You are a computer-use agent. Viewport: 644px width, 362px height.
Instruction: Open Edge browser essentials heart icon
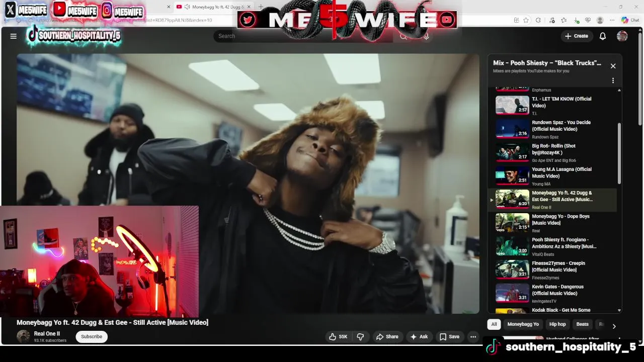[x=588, y=20]
